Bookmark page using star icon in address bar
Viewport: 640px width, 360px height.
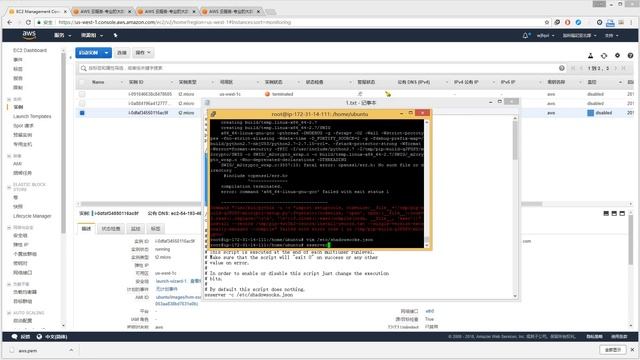coord(547,22)
